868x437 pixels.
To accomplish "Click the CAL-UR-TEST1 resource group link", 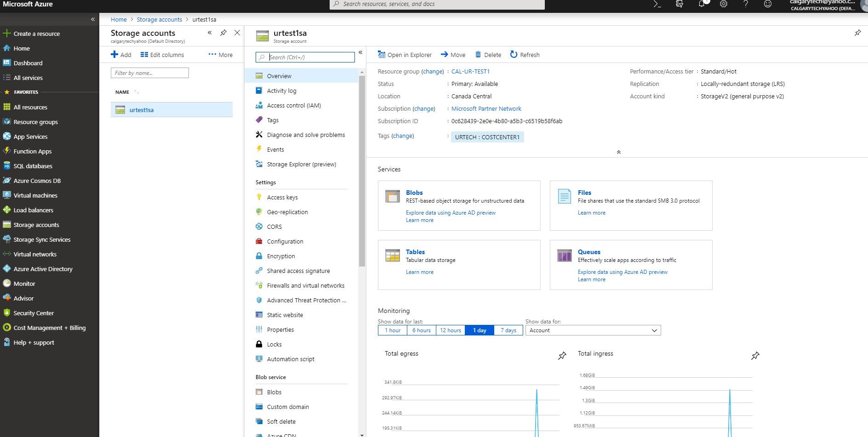I will click(x=470, y=71).
